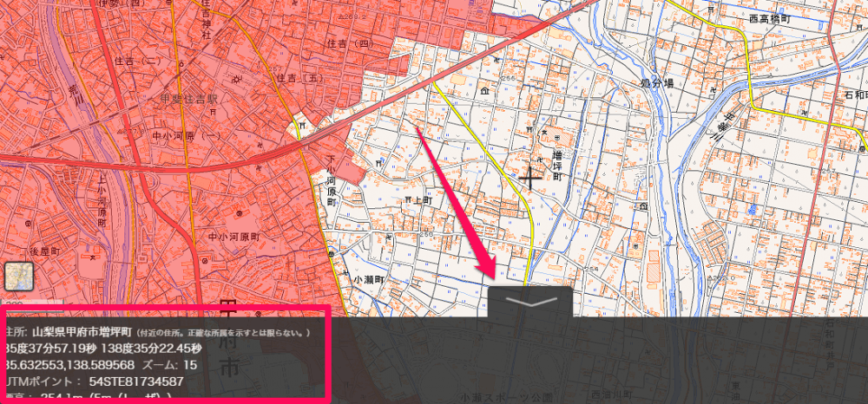Click the 中小河原町 label on the map
Viewport: 868px width, 404px height.
point(233,237)
